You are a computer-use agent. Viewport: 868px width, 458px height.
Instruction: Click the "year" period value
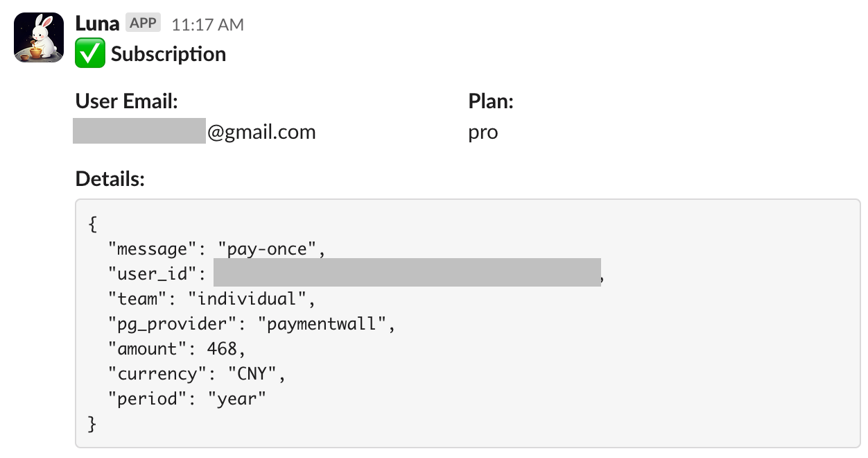(x=237, y=399)
